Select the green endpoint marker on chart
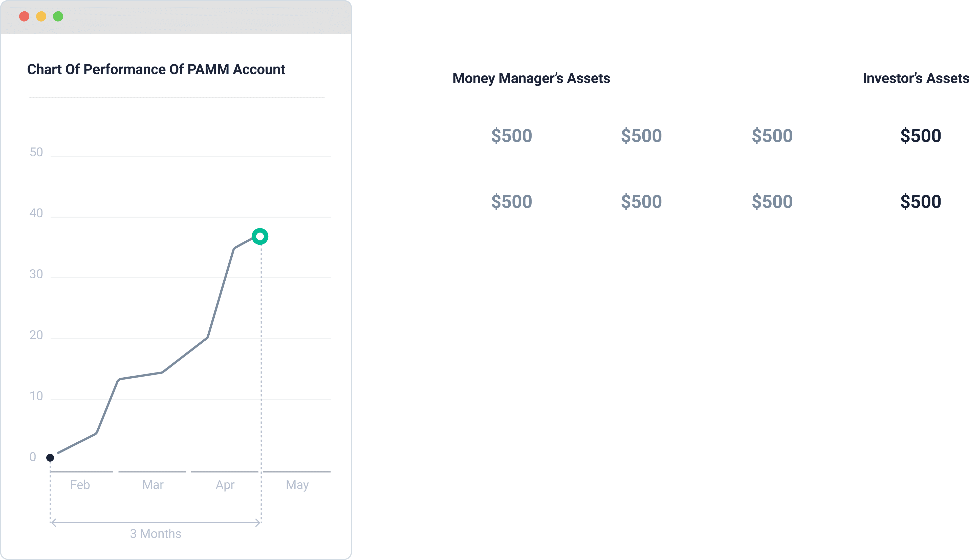The height and width of the screenshot is (560, 980). [x=260, y=237]
